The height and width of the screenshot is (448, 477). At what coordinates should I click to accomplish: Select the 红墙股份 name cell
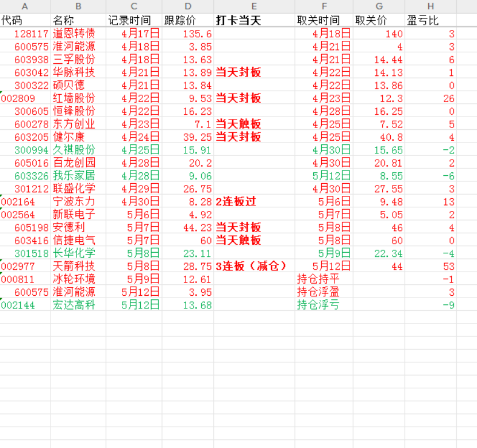click(78, 98)
